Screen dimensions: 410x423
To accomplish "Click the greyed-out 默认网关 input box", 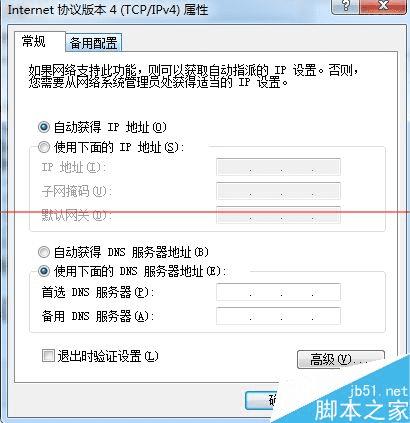I will 278,215.
